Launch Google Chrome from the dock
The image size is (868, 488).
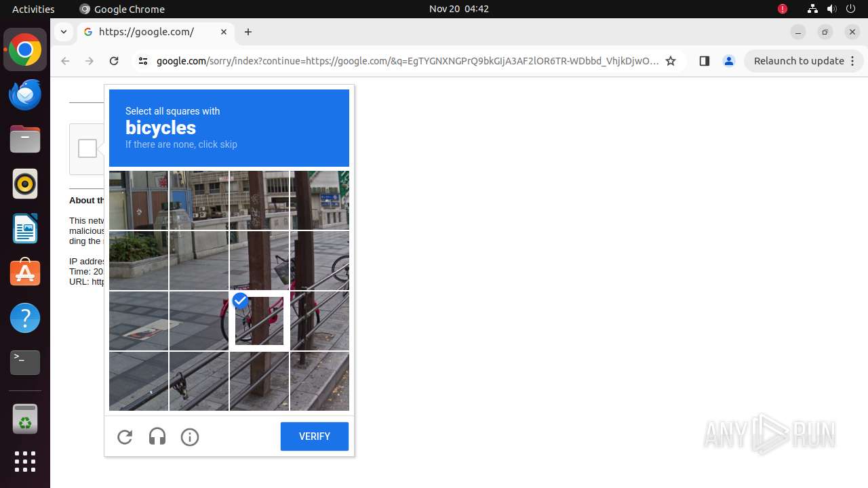click(25, 50)
